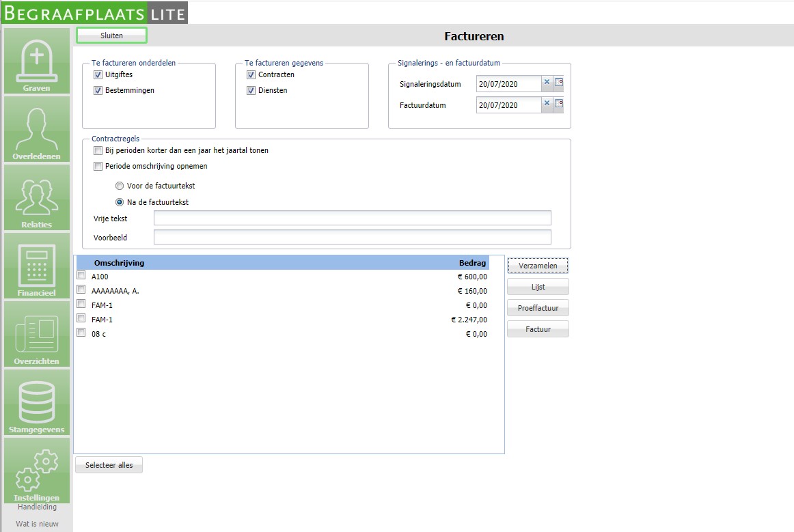This screenshot has width=794, height=532.
Task: Enable 'Bij perioden korter dan een jaar' option
Action: [98, 151]
